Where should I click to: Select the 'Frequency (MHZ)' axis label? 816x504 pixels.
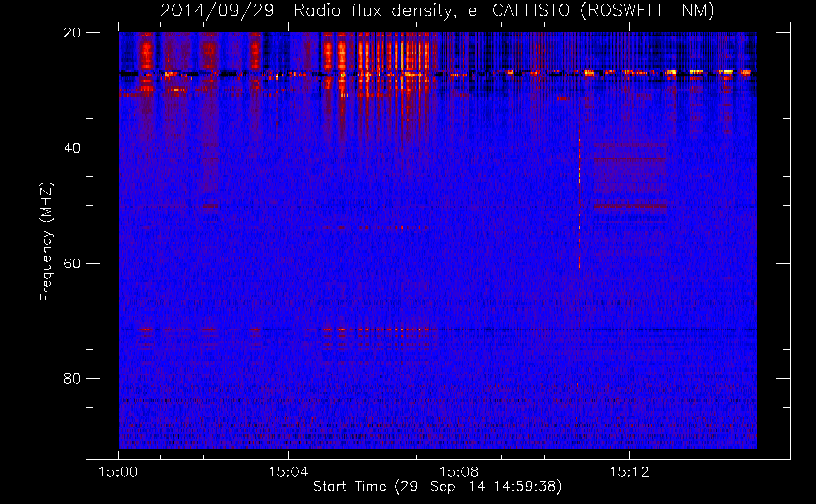pos(46,242)
